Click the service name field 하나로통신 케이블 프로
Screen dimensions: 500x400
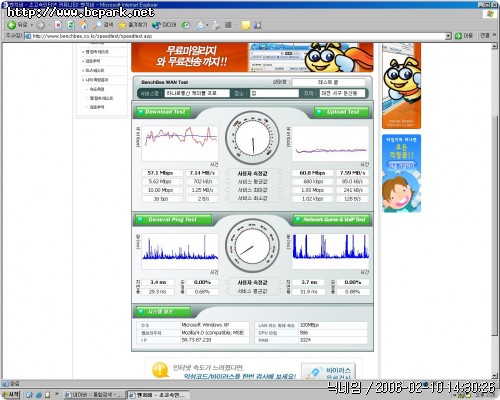coord(197,93)
